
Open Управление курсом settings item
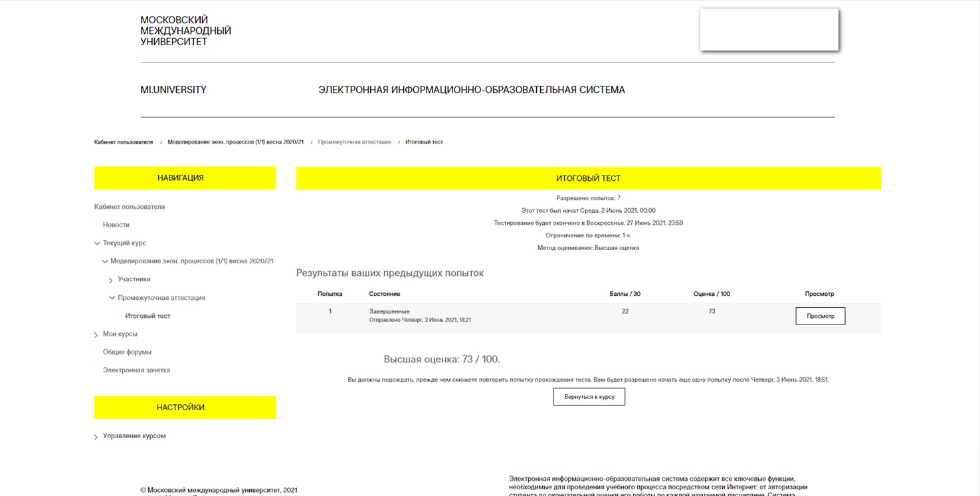(x=134, y=436)
